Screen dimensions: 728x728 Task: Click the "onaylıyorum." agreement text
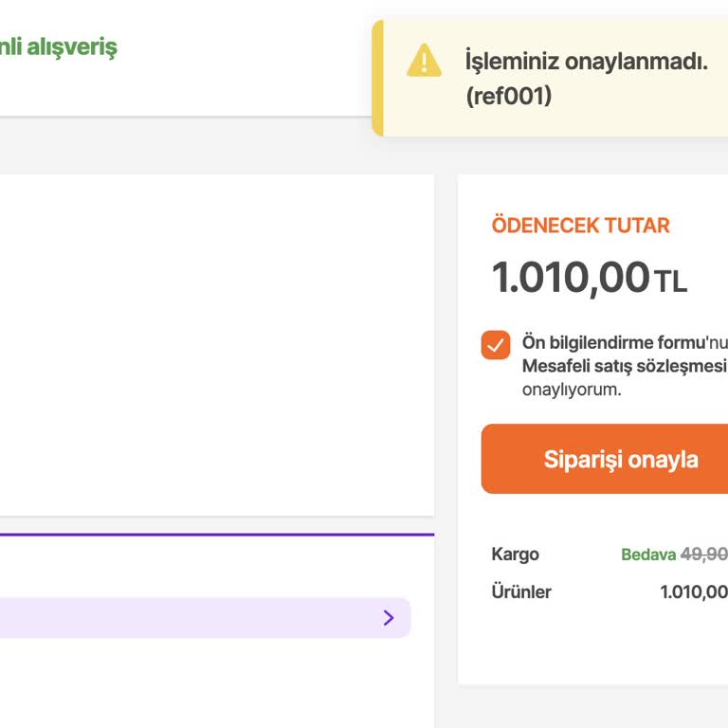click(572, 390)
